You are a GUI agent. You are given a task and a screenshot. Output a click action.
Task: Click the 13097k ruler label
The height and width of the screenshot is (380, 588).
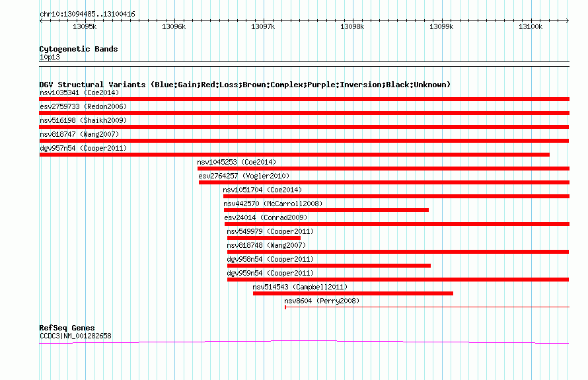[x=263, y=26]
